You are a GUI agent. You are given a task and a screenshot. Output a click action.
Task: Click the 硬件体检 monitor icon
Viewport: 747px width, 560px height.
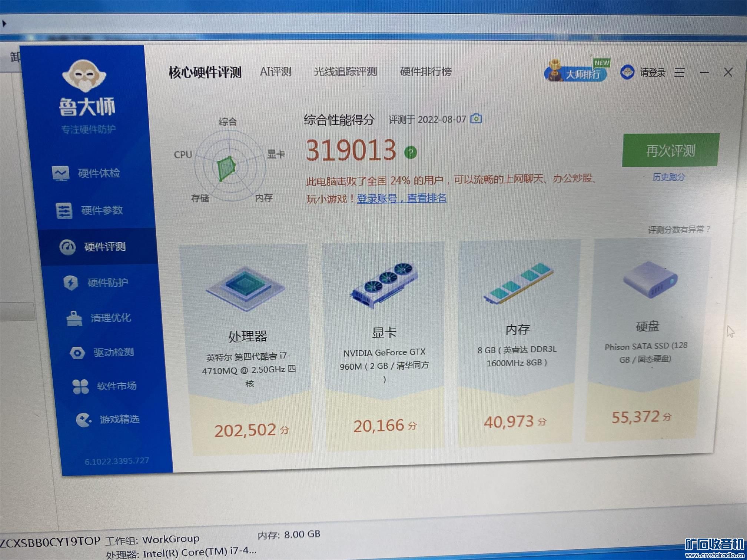coord(60,173)
